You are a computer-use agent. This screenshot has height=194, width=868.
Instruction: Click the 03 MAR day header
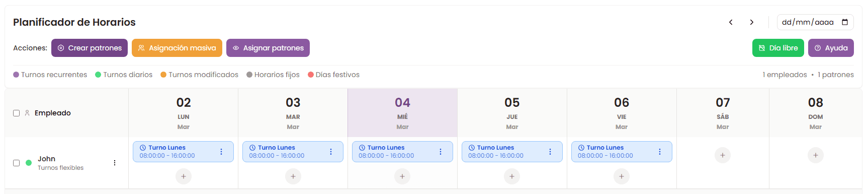coord(293,113)
